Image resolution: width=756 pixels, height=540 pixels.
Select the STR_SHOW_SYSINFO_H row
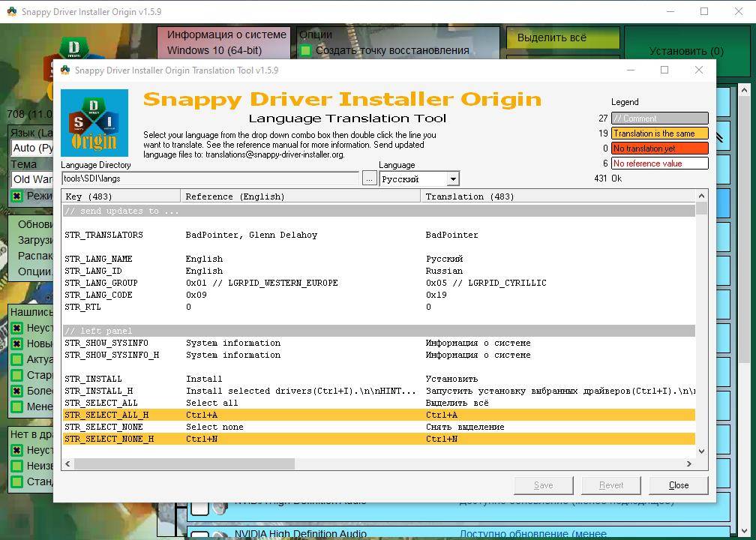379,355
